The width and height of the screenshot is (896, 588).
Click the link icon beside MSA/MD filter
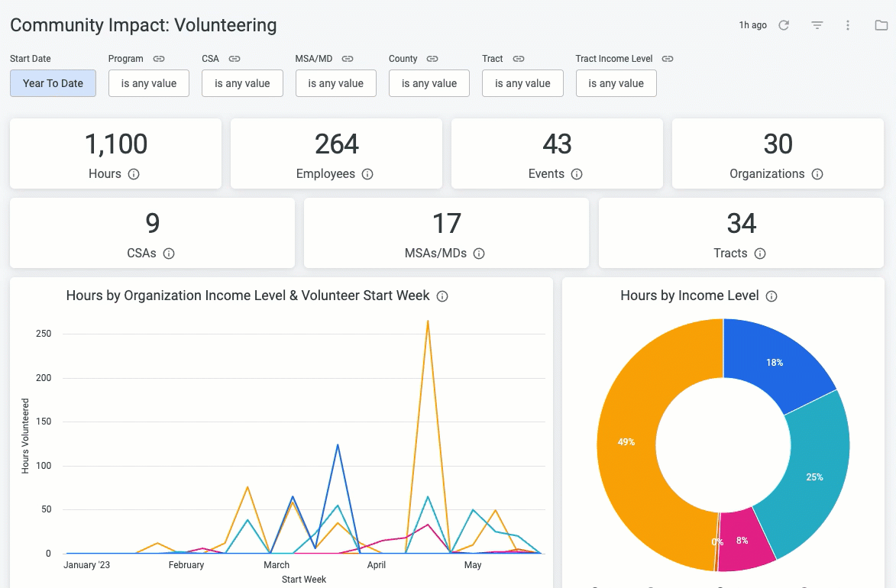tap(348, 59)
